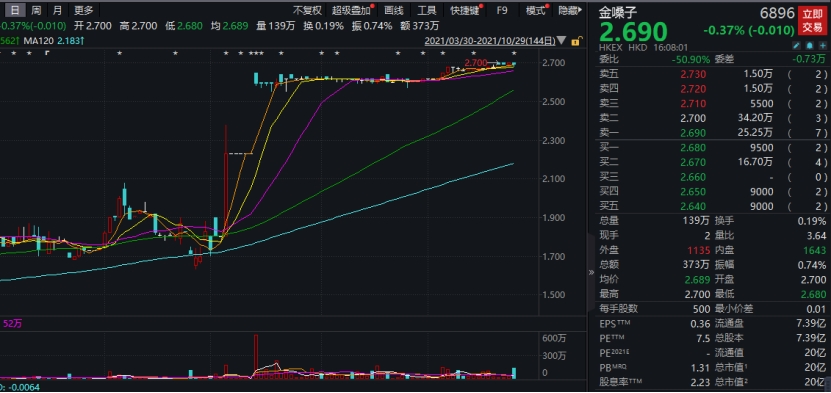Select the 卖三 ask row at 2.710
831x393 pixels.
point(712,103)
